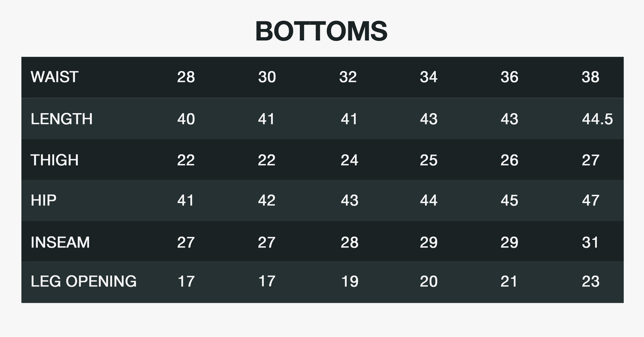Select the INSEAM row label
The width and height of the screenshot is (644, 337).
click(60, 242)
